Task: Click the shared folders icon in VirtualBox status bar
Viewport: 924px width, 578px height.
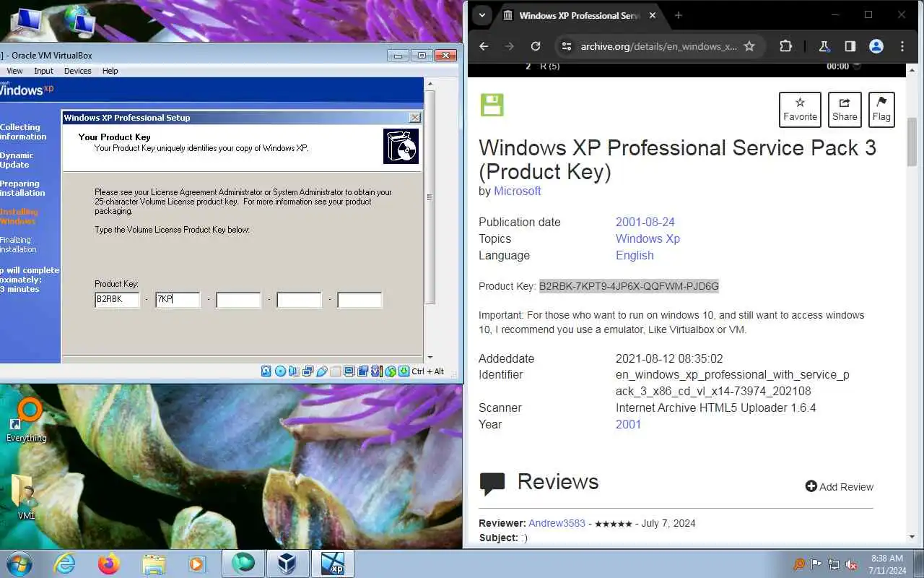Action: pos(336,371)
